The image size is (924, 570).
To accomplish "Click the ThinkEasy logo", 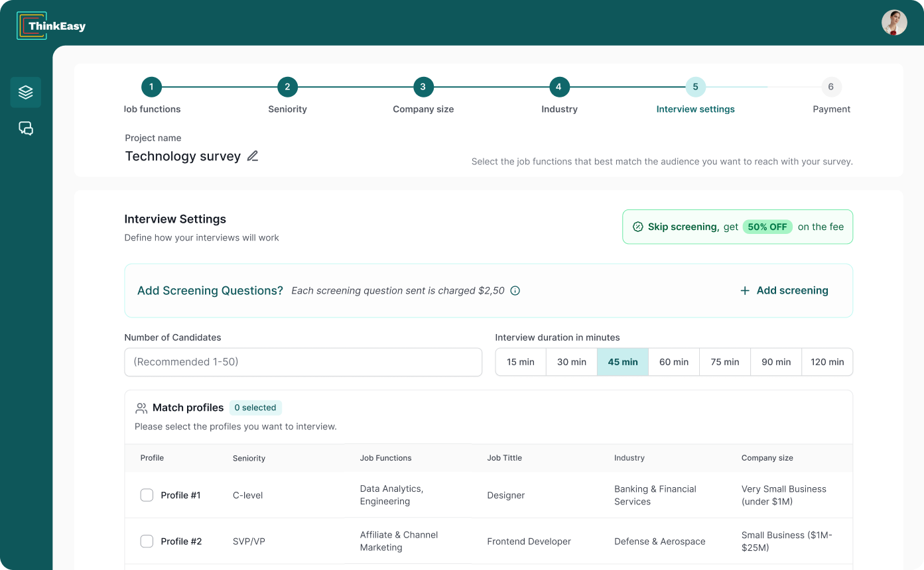I will click(51, 26).
